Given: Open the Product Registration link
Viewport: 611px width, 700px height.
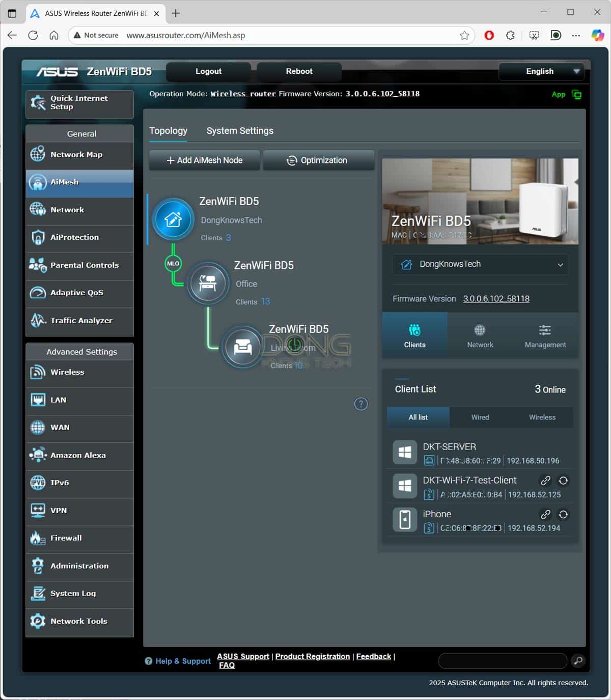Looking at the screenshot, I should 313,657.
